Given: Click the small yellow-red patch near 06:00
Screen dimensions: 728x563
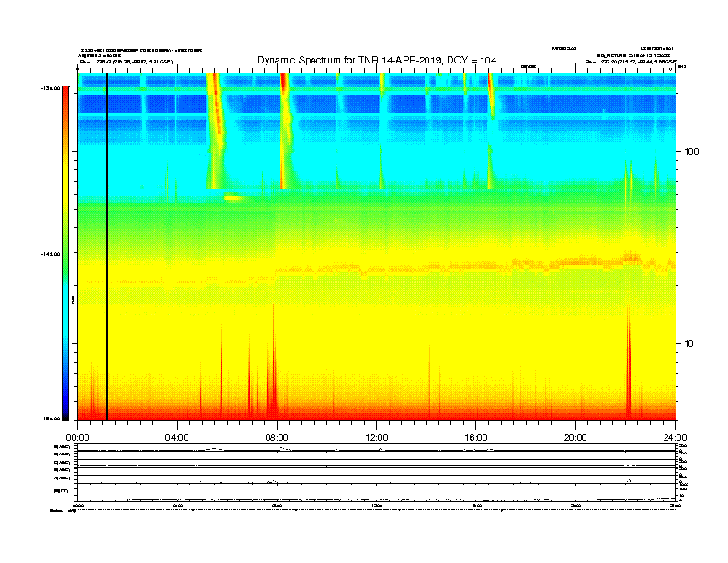Looking at the screenshot, I should coord(233,198).
